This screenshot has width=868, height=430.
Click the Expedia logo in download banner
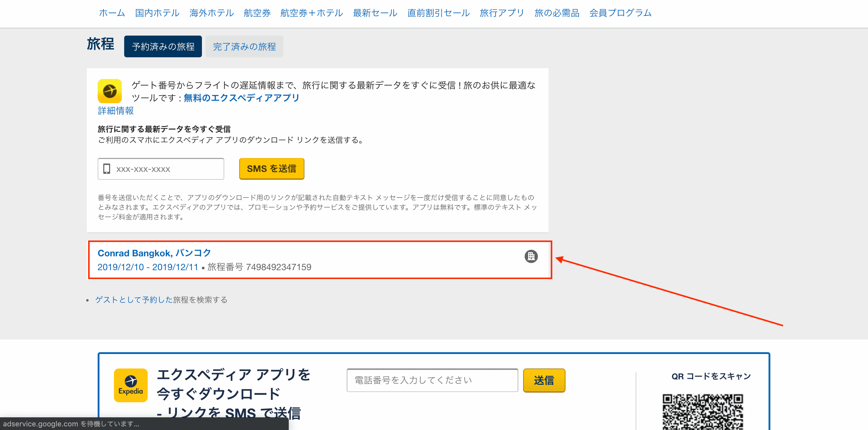131,385
